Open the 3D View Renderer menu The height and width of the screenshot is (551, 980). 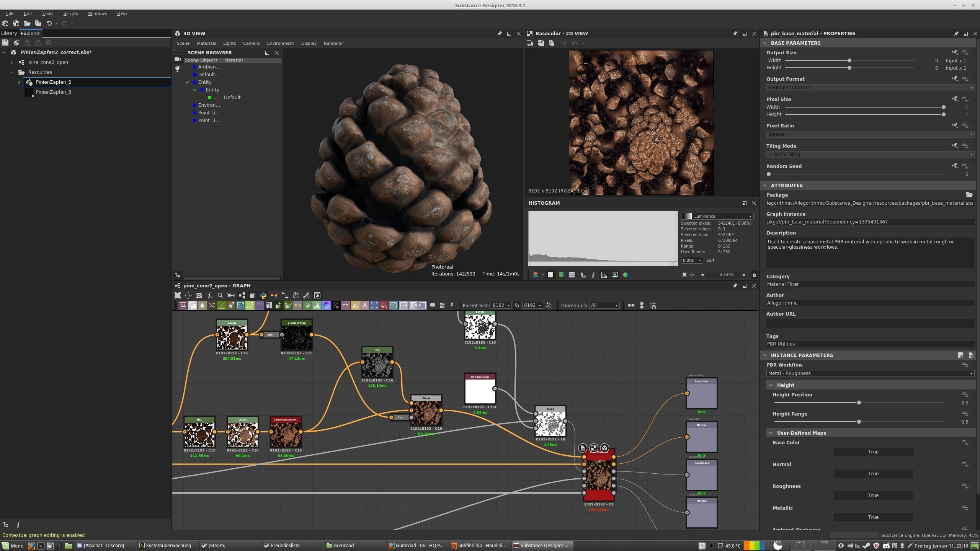click(x=333, y=43)
